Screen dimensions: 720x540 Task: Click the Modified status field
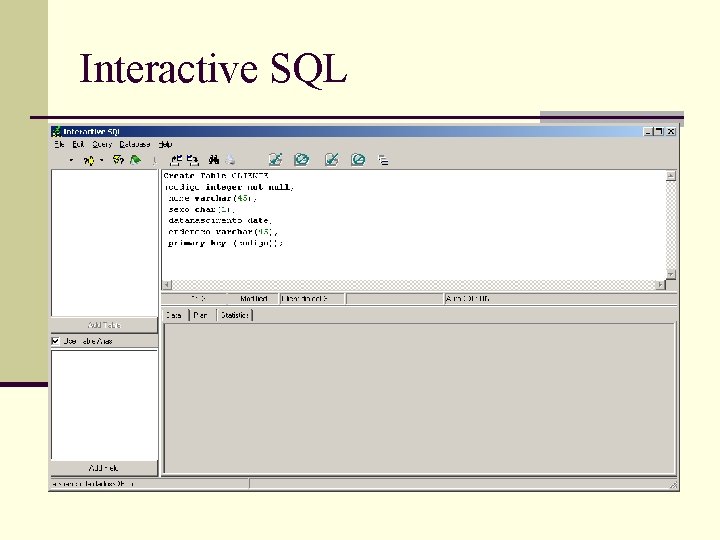tap(253, 298)
